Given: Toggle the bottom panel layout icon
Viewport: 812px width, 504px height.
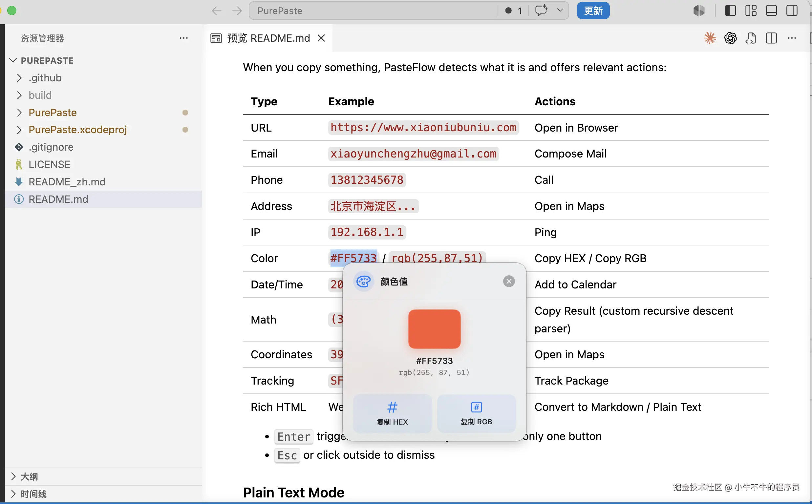Looking at the screenshot, I should click(x=771, y=11).
